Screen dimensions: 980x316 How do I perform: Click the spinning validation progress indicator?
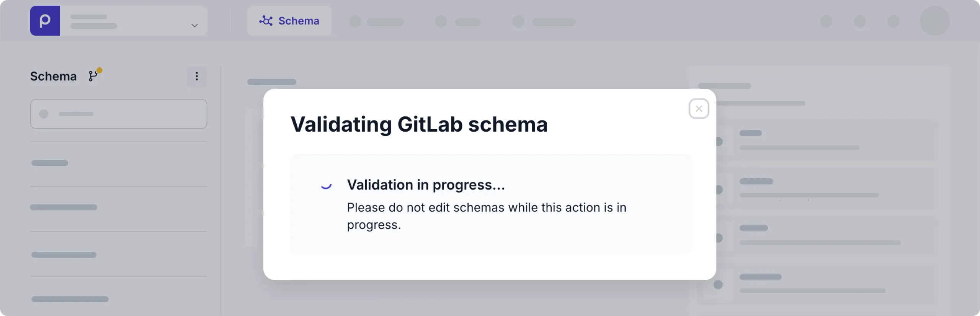pos(327,186)
